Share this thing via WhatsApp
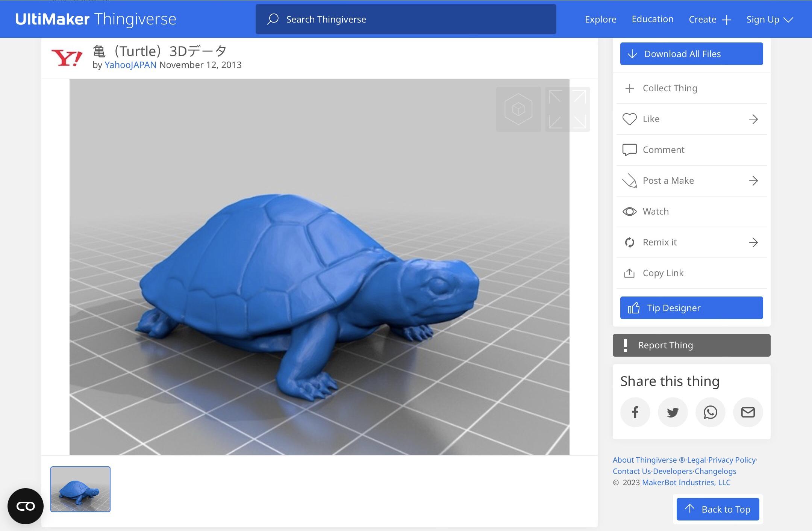 [710, 412]
